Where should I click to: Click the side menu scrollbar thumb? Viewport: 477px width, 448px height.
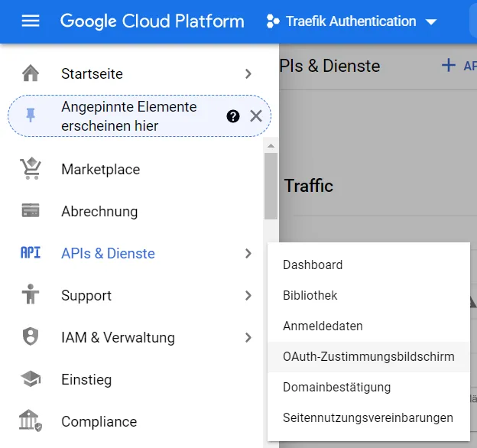pos(271,186)
